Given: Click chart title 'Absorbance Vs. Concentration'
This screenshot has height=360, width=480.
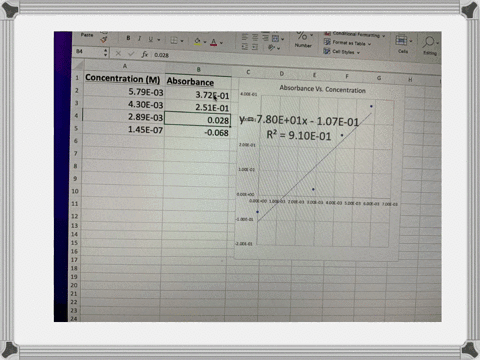Looking at the screenshot, I should (x=322, y=89).
